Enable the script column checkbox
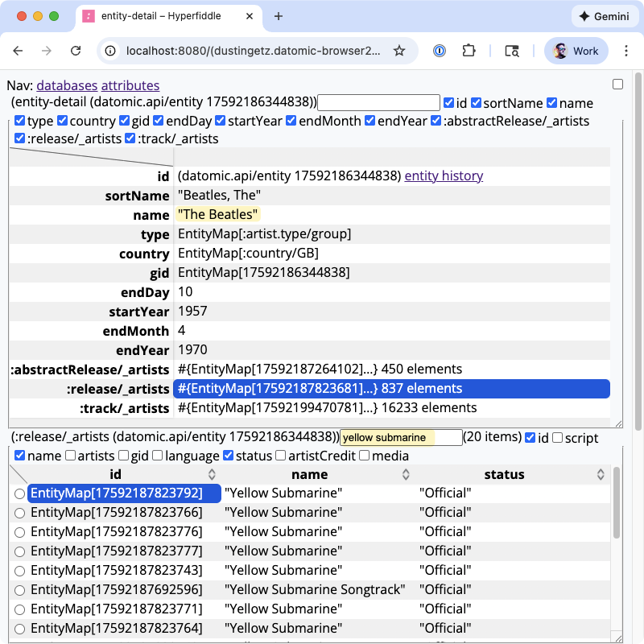Image resolution: width=644 pixels, height=644 pixels. [x=557, y=437]
